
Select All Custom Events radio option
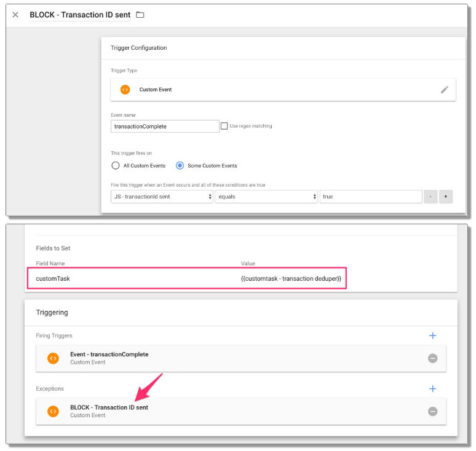115,165
